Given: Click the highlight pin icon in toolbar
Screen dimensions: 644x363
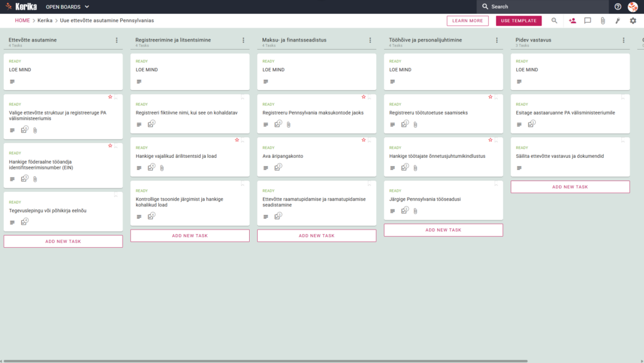Looking at the screenshot, I should 618,21.
